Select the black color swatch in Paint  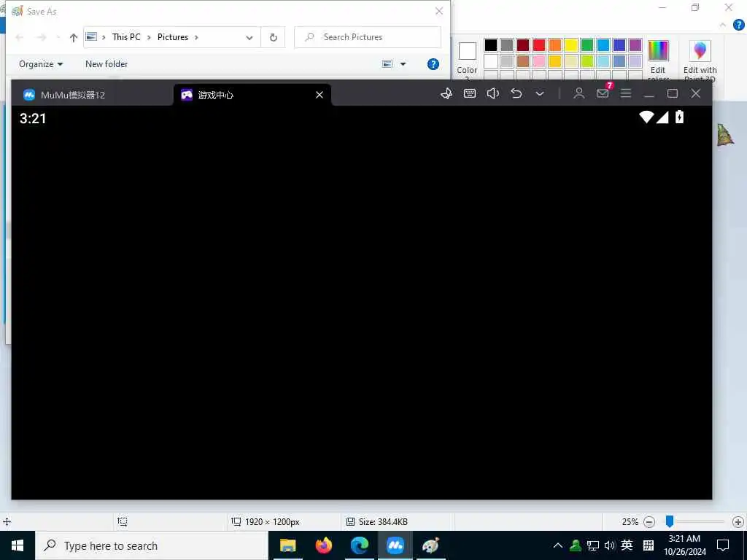click(491, 45)
